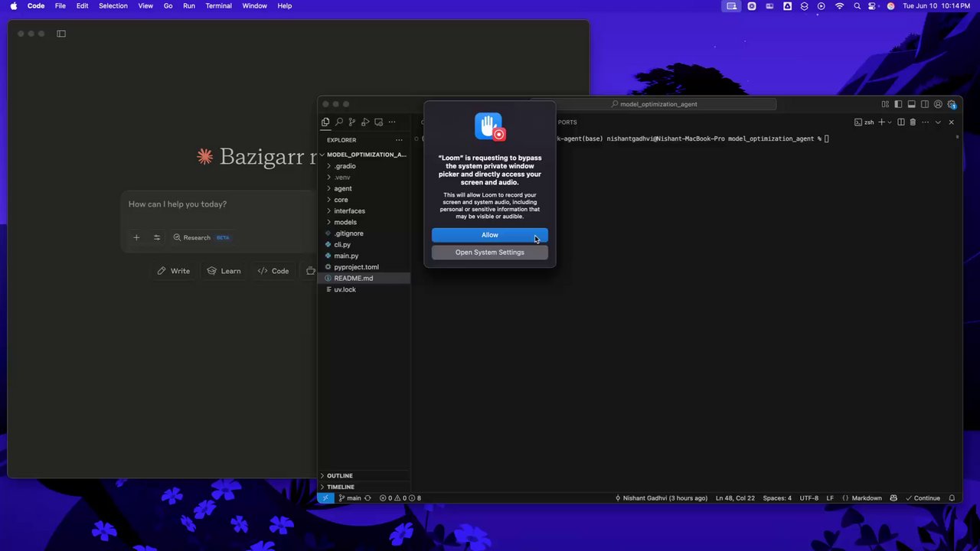Collapse the MODEL_OPTIMIZATION_A... project root
The image size is (980, 551).
(x=364, y=155)
